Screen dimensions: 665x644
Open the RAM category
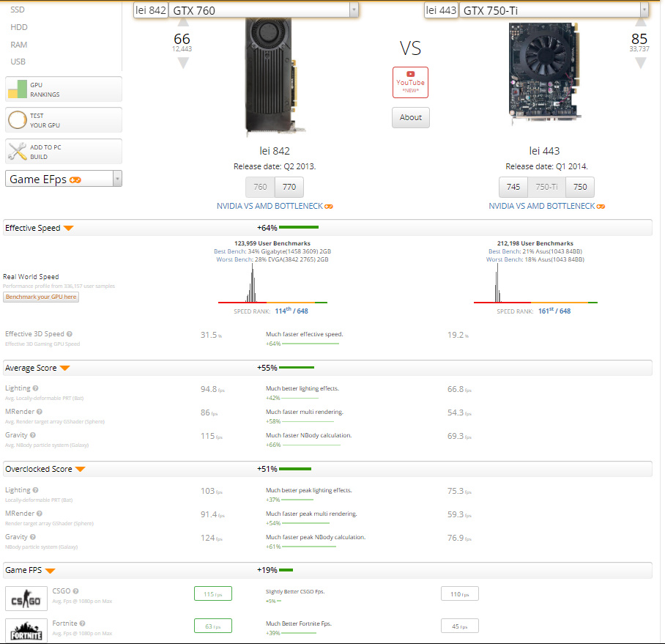(18, 45)
